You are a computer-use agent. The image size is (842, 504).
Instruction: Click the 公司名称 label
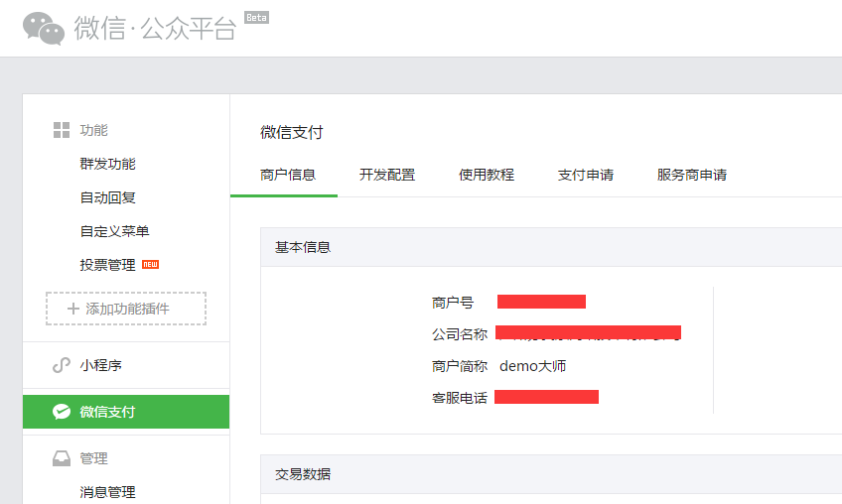[460, 334]
